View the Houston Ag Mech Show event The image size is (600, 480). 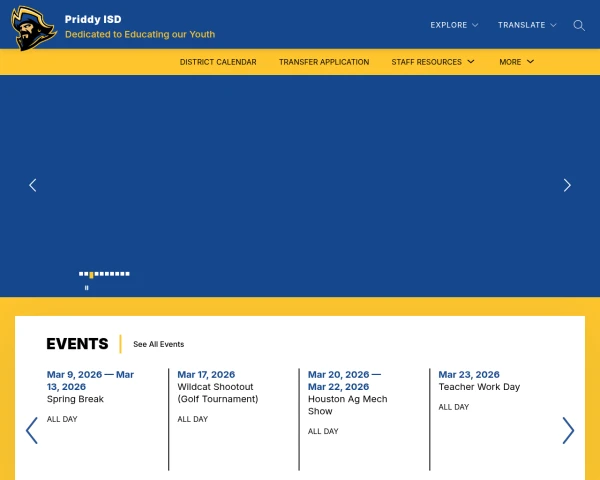click(347, 405)
